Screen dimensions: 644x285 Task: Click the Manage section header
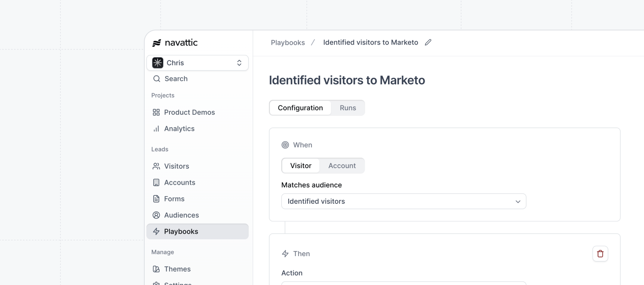tap(162, 252)
